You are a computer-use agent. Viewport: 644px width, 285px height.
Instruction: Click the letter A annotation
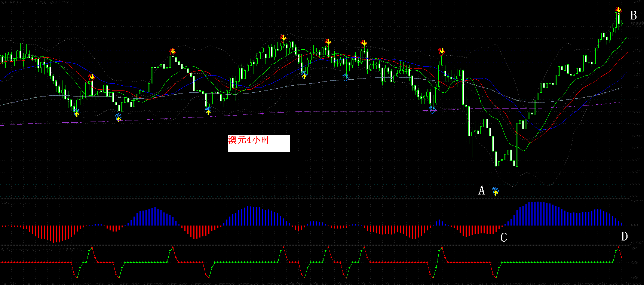coord(482,190)
